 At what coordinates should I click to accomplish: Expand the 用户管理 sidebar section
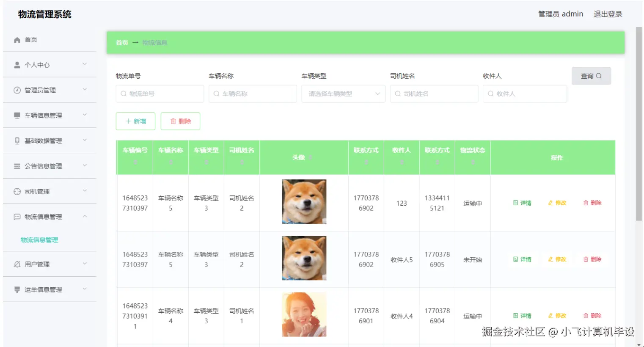point(50,264)
